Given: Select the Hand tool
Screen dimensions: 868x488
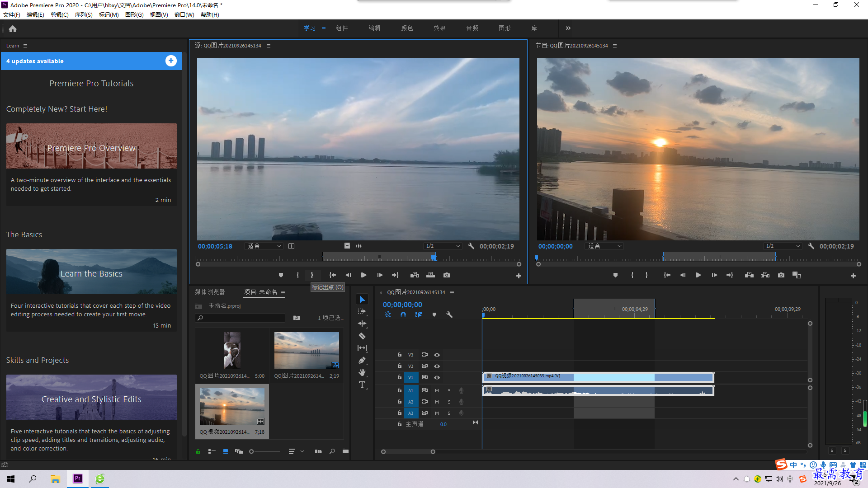Looking at the screenshot, I should coord(362,372).
